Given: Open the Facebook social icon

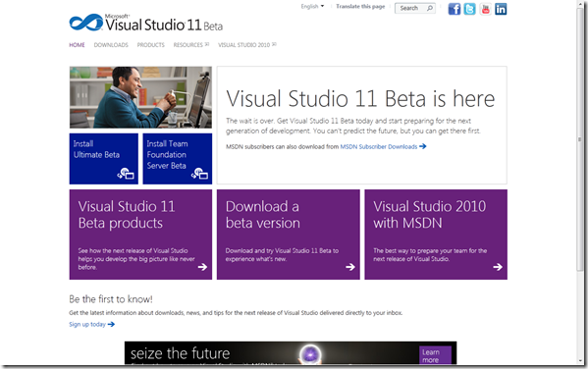Looking at the screenshot, I should [454, 9].
